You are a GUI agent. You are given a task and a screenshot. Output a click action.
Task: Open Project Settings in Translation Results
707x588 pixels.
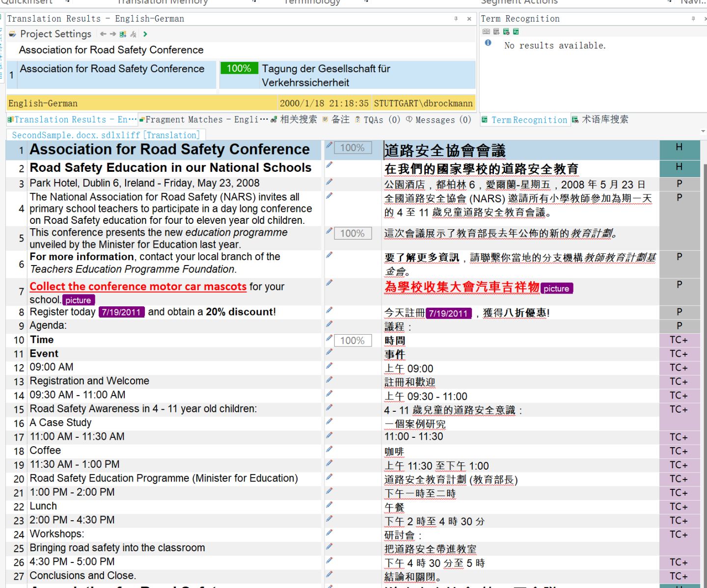[51, 34]
